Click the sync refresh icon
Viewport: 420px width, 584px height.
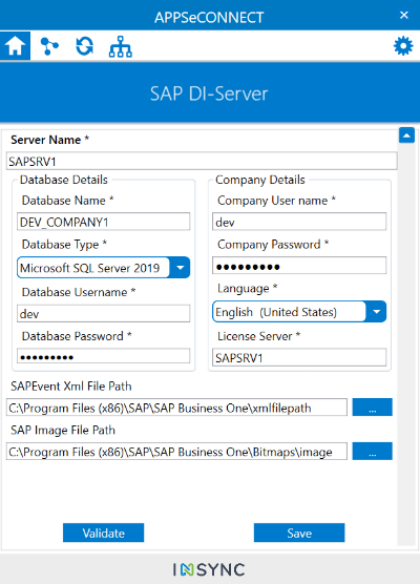(85, 46)
